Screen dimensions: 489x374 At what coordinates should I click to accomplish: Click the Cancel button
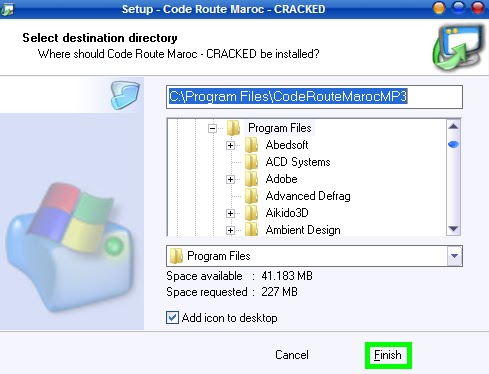(x=292, y=355)
